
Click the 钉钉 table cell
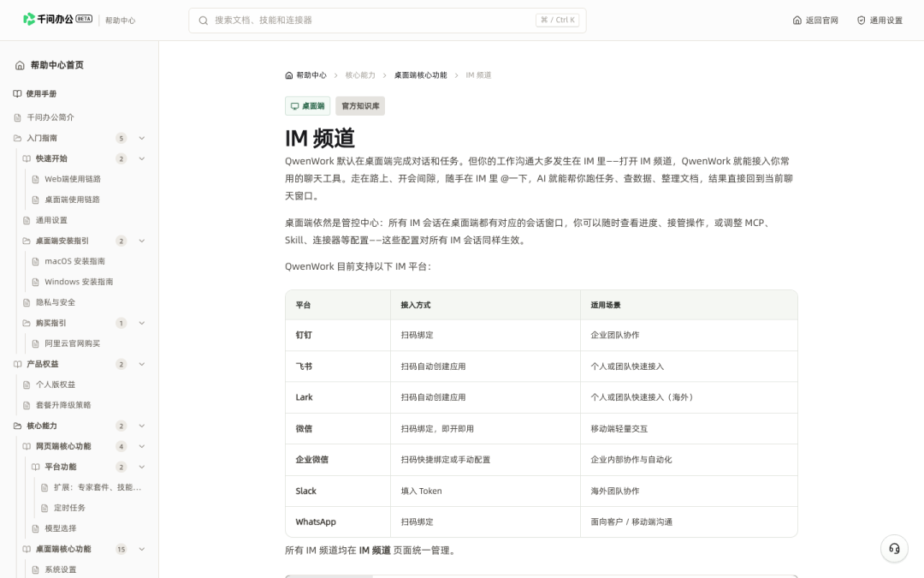coord(338,335)
